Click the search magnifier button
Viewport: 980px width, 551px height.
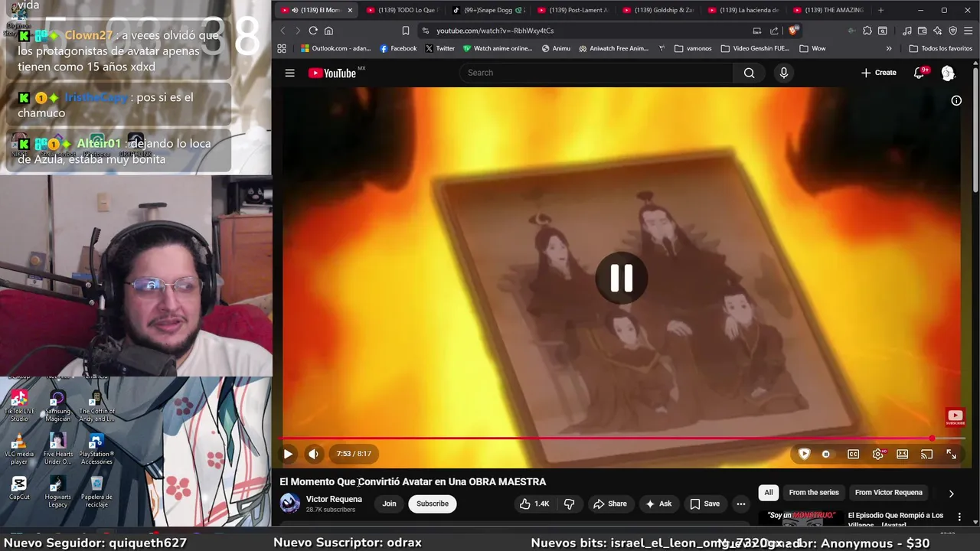click(749, 73)
